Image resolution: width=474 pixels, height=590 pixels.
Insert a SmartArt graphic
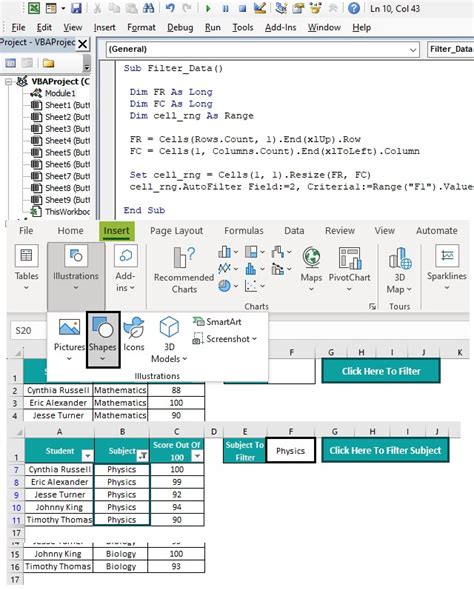(x=217, y=322)
